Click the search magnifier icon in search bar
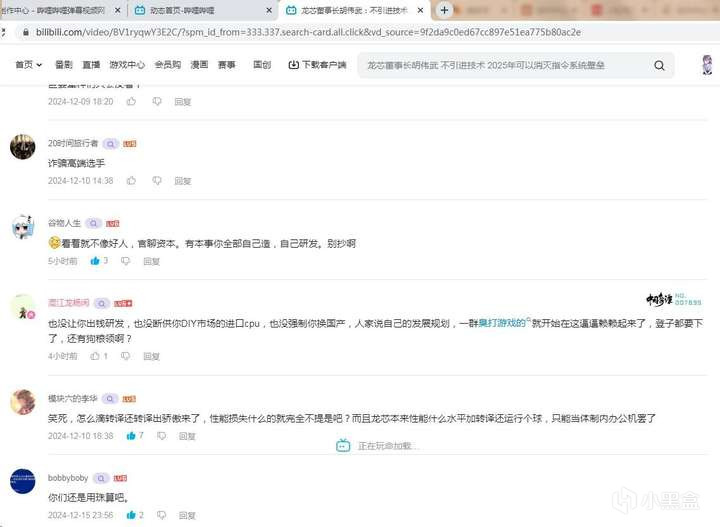The width and height of the screenshot is (720, 527). click(x=659, y=65)
